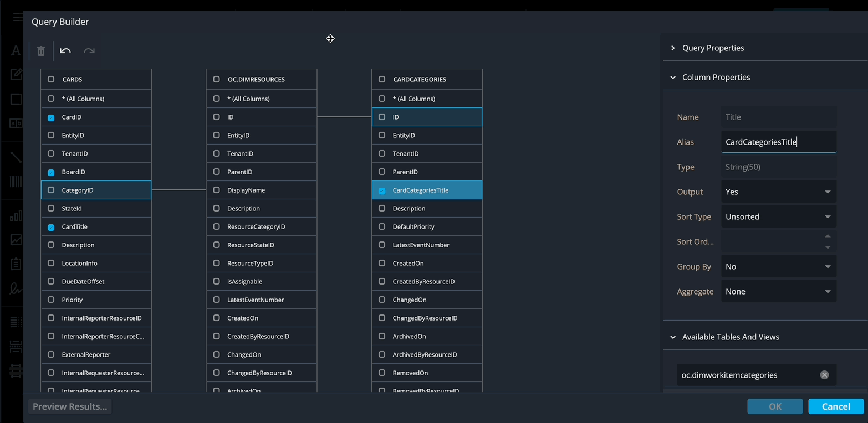Uncheck CardCategoriesTitle in CARDCATEGORIES table
Image resolution: width=868 pixels, height=423 pixels.
382,190
